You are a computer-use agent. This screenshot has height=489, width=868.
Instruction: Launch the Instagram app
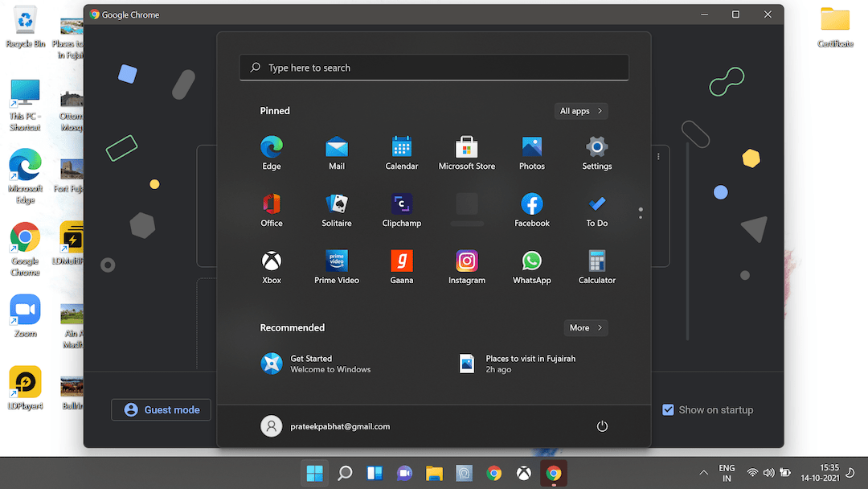467,268
